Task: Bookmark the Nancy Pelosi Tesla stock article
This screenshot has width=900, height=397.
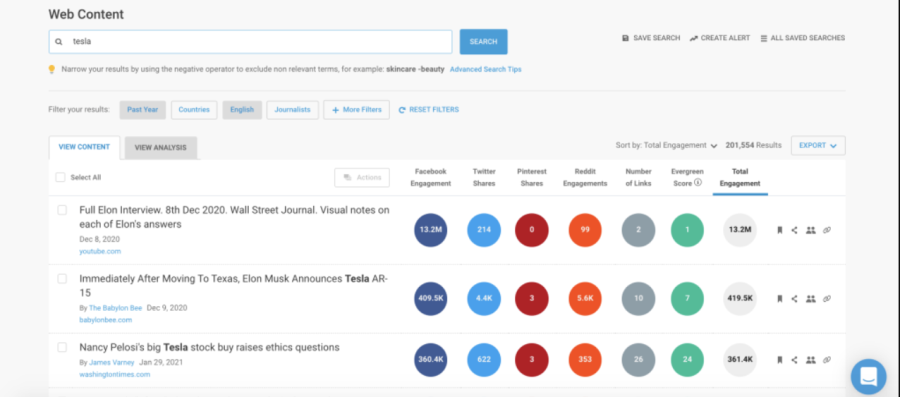Action: [779, 360]
